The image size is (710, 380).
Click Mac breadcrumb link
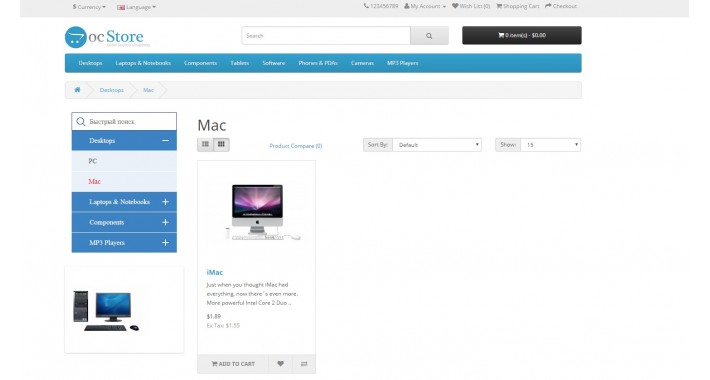(x=149, y=90)
